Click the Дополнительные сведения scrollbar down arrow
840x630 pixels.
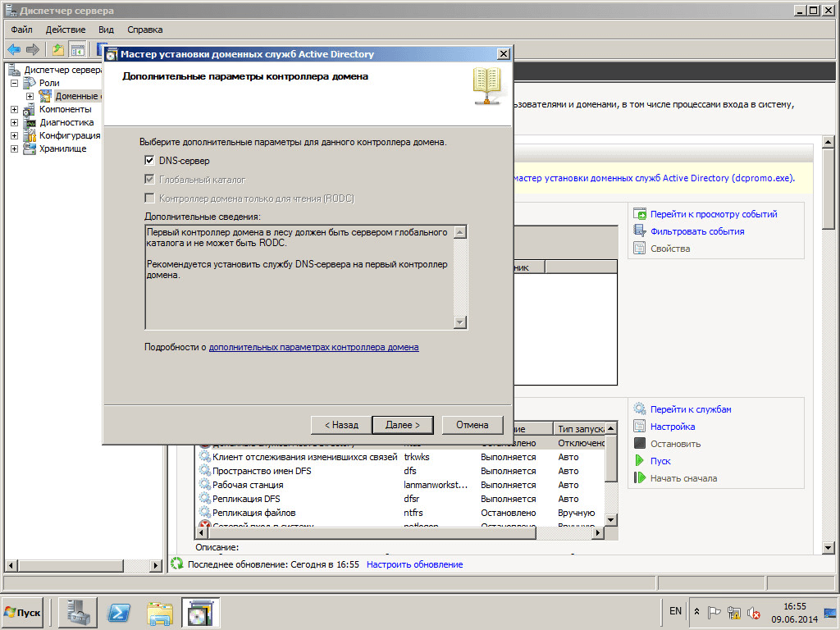pos(459,322)
